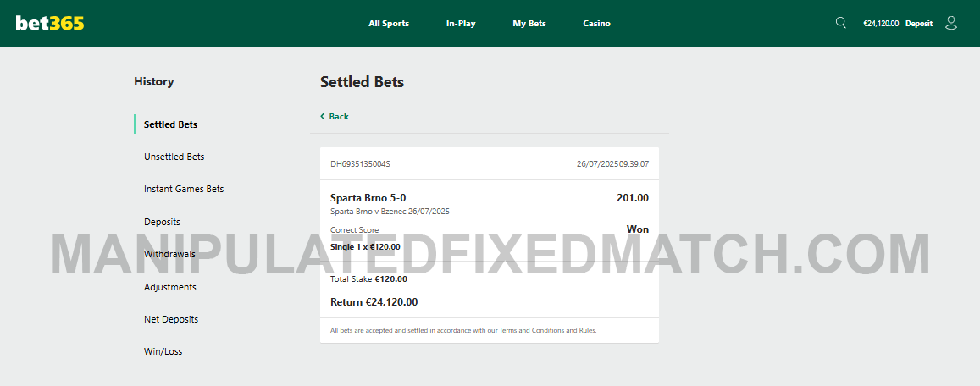This screenshot has width=980, height=386.
Task: Open Deposits history in the sidebar
Action: (162, 222)
